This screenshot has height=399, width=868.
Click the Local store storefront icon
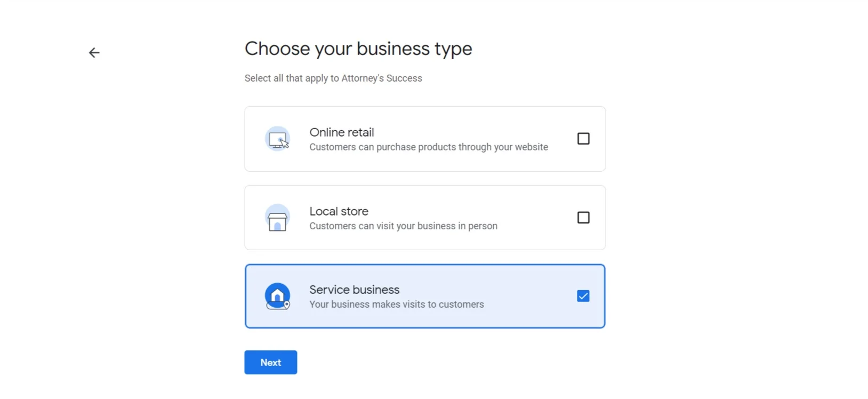point(278,218)
